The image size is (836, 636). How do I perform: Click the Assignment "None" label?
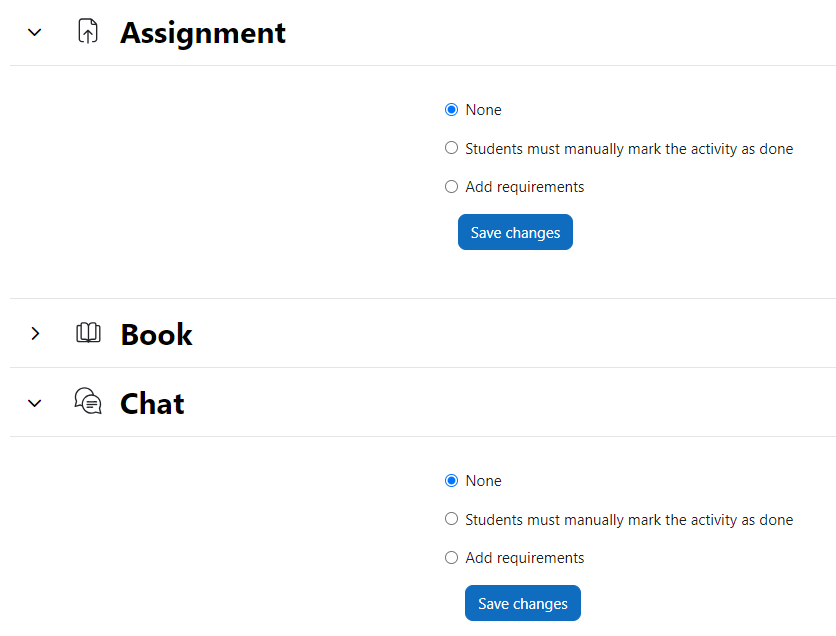tap(483, 110)
